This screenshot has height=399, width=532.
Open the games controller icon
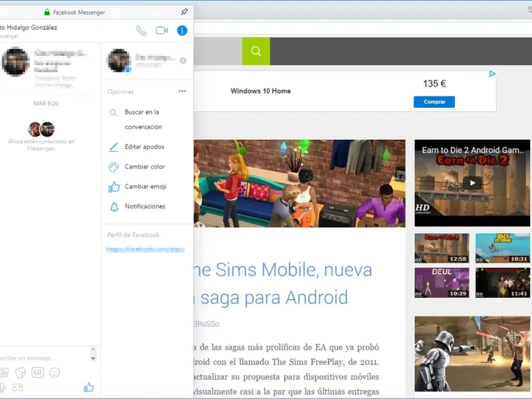[18, 387]
